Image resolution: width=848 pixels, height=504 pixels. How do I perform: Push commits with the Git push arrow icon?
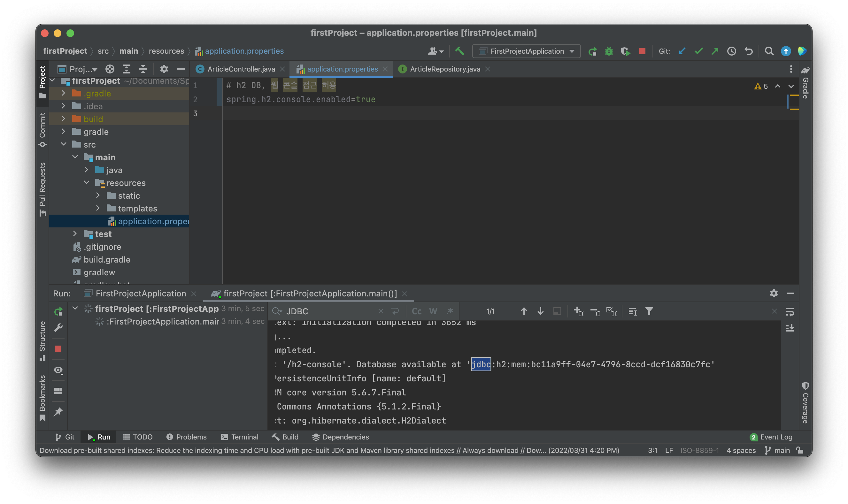click(x=715, y=51)
